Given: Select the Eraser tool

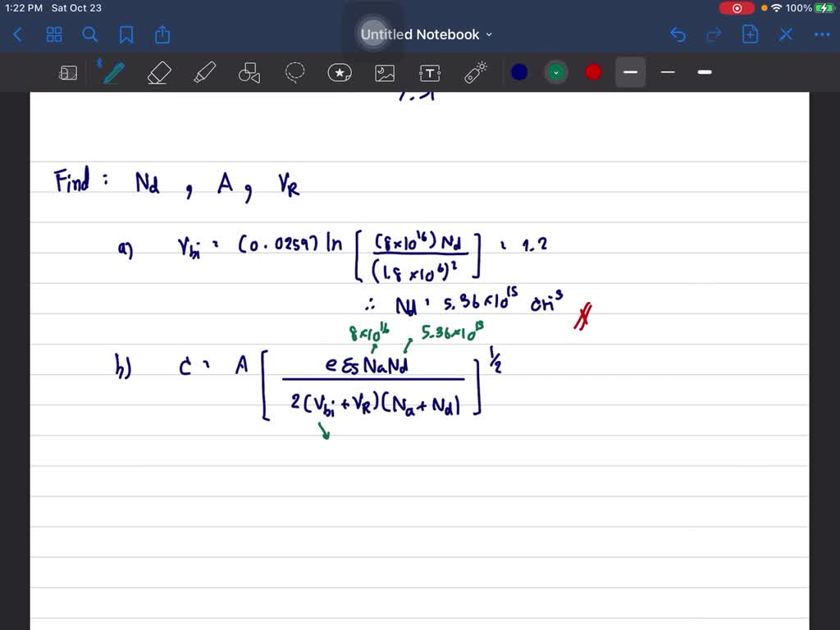Looking at the screenshot, I should [x=158, y=72].
